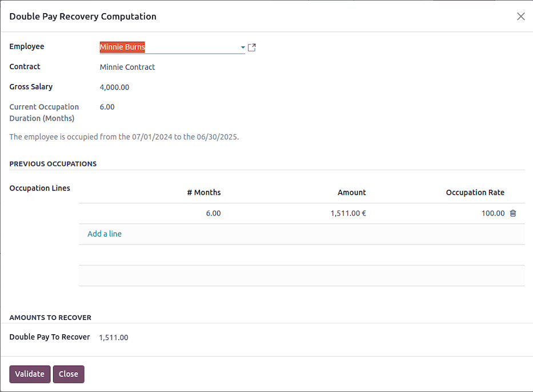The image size is (533, 392).
Task: Close the dialog with the X icon
Action: (520, 17)
